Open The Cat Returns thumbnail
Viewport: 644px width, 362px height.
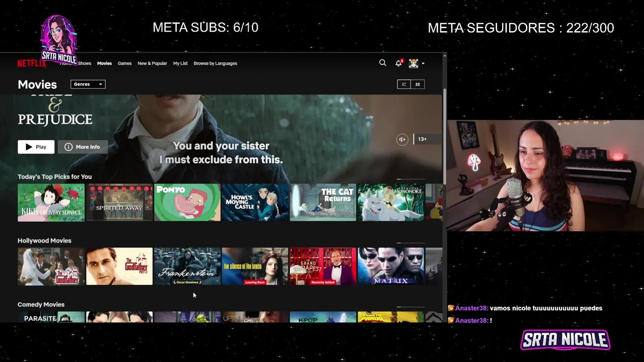tap(323, 202)
